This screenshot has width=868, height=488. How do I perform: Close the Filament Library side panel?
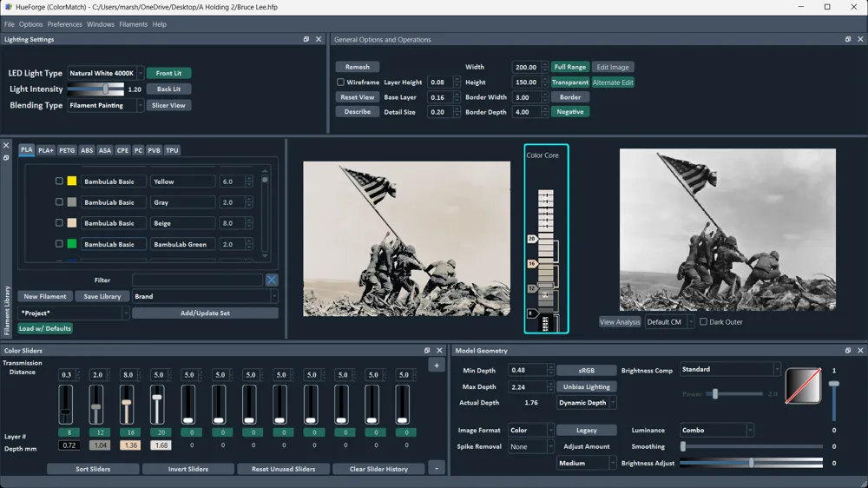(x=6, y=146)
